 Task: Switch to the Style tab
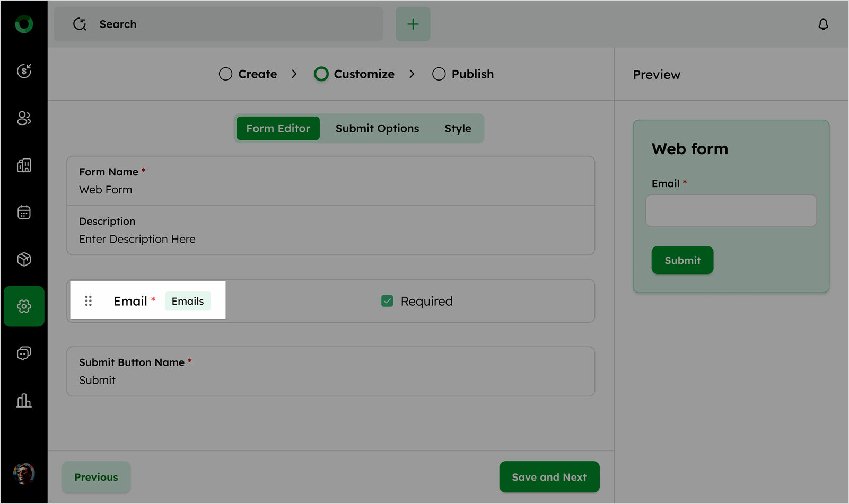tap(458, 129)
